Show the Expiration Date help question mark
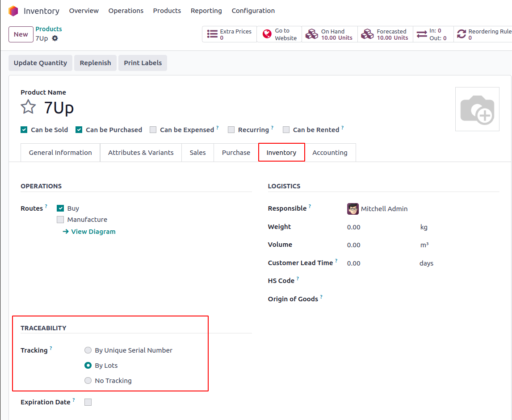This screenshot has width=512, height=420. 73,400
